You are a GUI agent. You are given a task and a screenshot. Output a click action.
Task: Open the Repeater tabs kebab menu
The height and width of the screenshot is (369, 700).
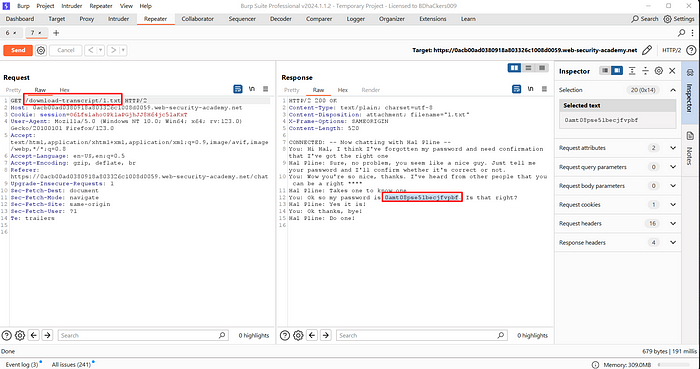tap(692, 33)
